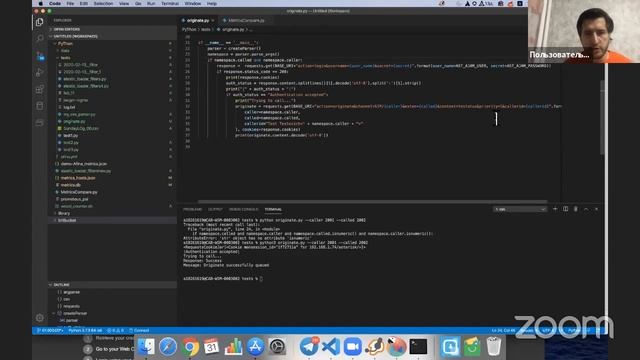Open the terminal shell selector dropdown

point(520,209)
